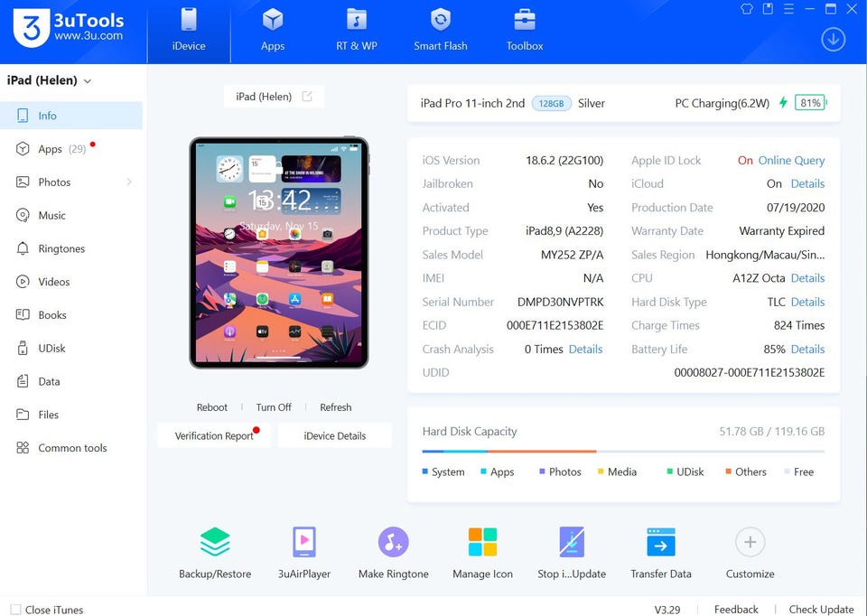This screenshot has height=616, width=867.
Task: Click the Customize plus icon
Action: (x=750, y=542)
